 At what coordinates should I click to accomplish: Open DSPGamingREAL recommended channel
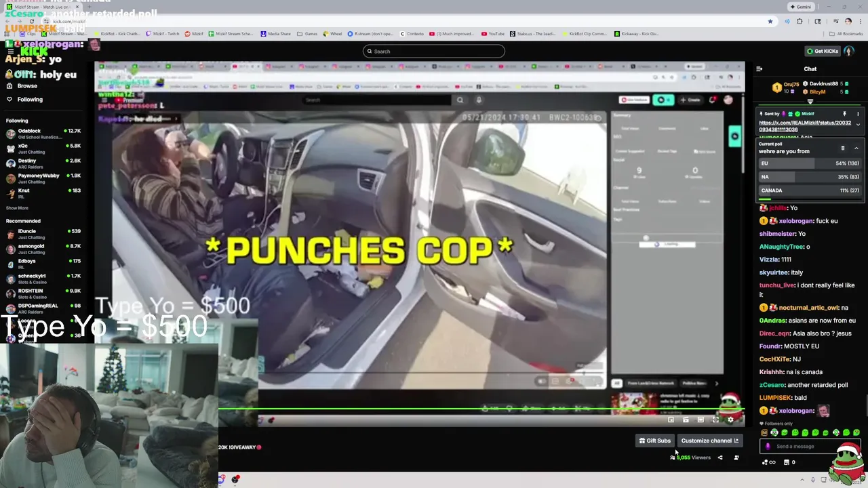43,308
